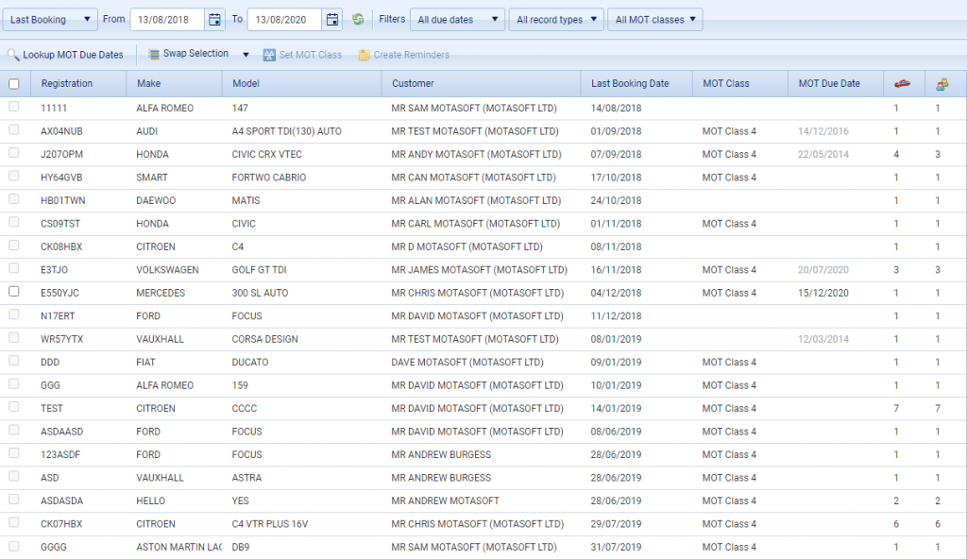Tick the checkbox for CK07HBX
The width and height of the screenshot is (967, 560).
click(x=14, y=522)
